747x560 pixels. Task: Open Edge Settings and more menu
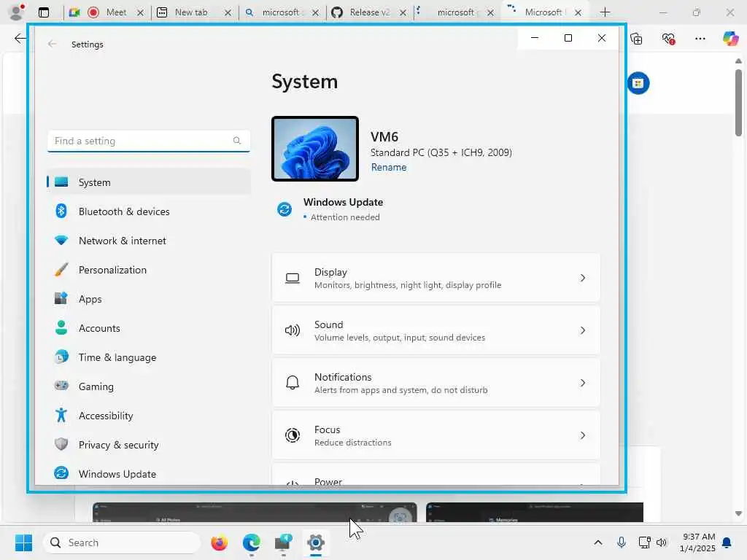(x=700, y=39)
